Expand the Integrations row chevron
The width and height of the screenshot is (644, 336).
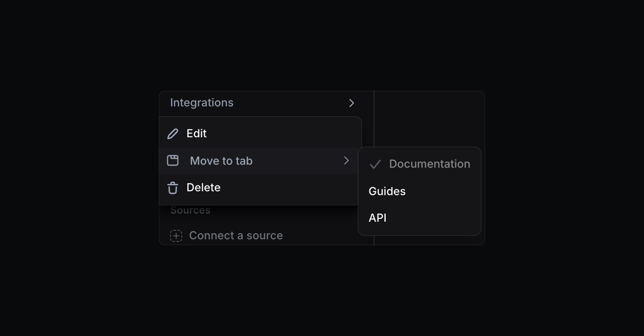pyautogui.click(x=352, y=103)
